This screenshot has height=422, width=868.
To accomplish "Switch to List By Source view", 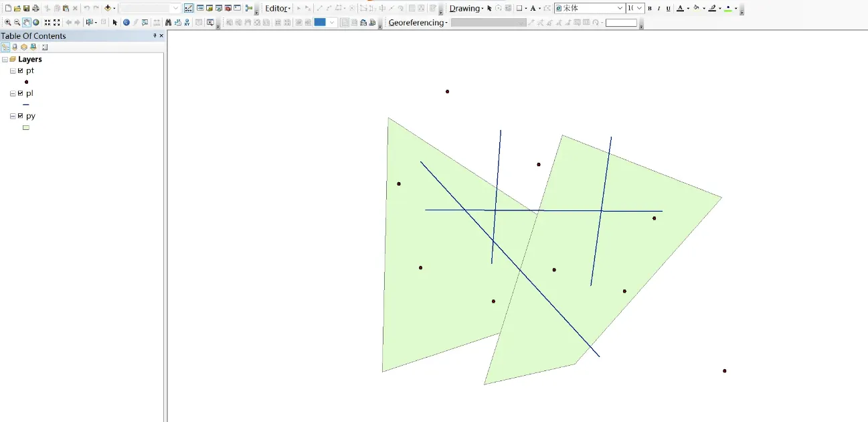I will (x=15, y=48).
